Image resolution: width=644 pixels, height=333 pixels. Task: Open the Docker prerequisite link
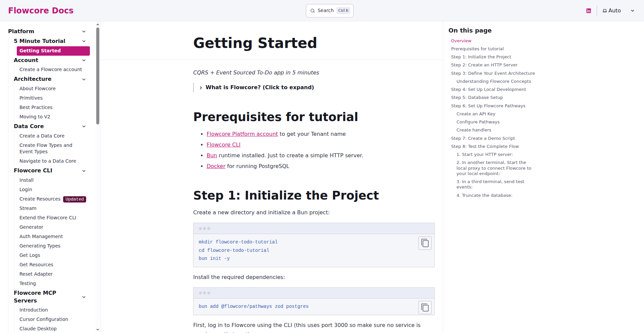pos(216,166)
